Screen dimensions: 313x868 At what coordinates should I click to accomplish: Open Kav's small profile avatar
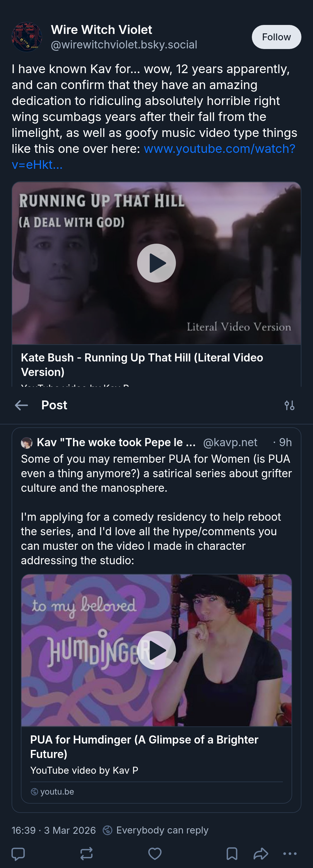[27, 443]
